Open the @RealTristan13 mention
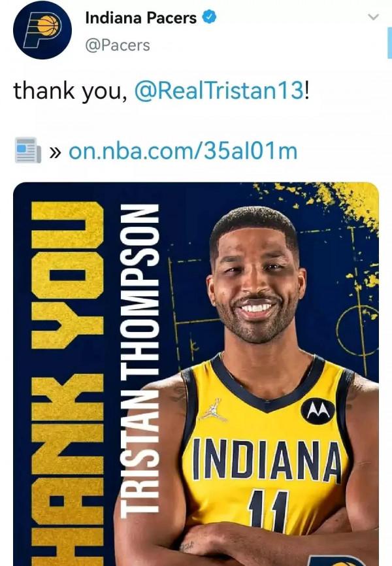This screenshot has width=392, height=566. coord(219,90)
